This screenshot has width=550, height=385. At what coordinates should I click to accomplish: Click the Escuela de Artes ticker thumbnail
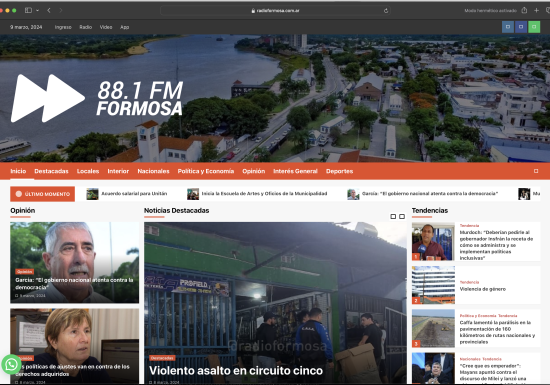[193, 194]
